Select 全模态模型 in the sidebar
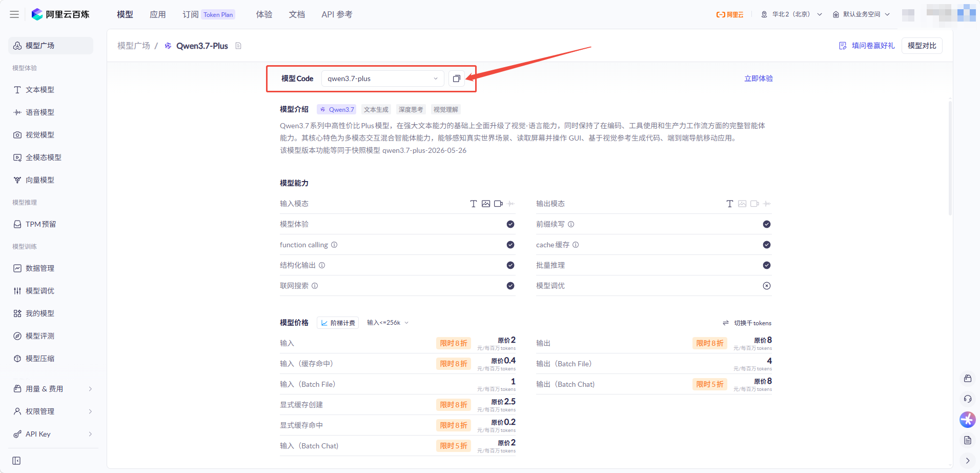Viewport: 980px width, 473px height. 51,157
